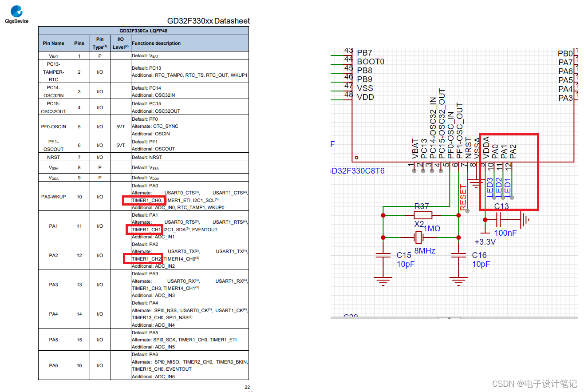
Task: Click the 'Pin Name' column header
Action: 53,43
